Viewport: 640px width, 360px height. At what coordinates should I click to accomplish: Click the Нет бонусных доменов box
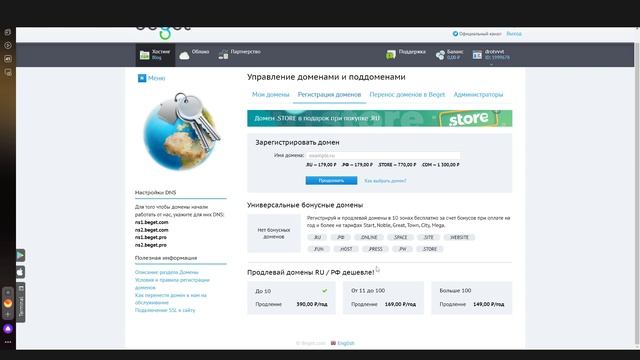point(274,233)
